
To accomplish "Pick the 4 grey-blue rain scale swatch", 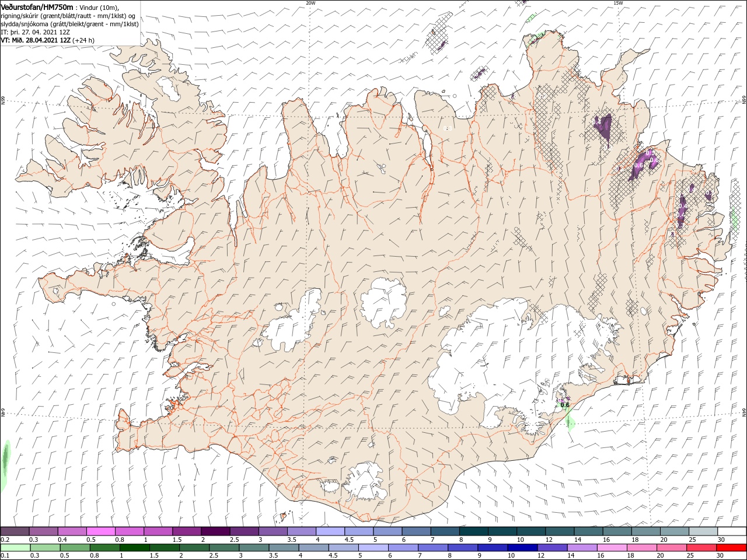I will [314, 548].
